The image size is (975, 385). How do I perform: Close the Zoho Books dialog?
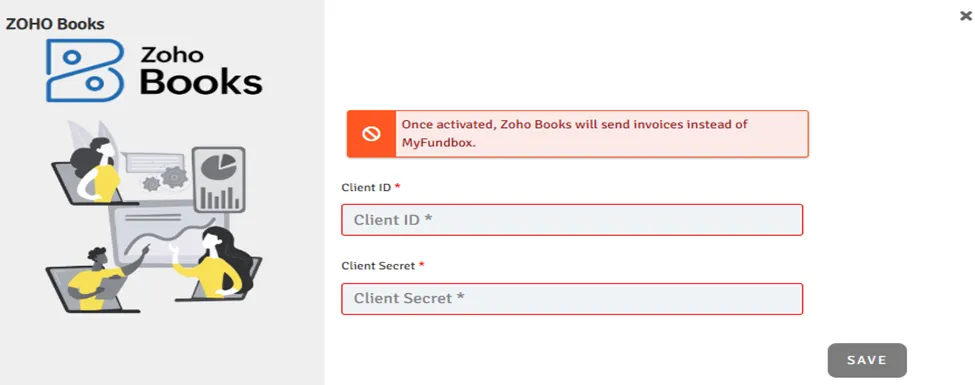[966, 16]
